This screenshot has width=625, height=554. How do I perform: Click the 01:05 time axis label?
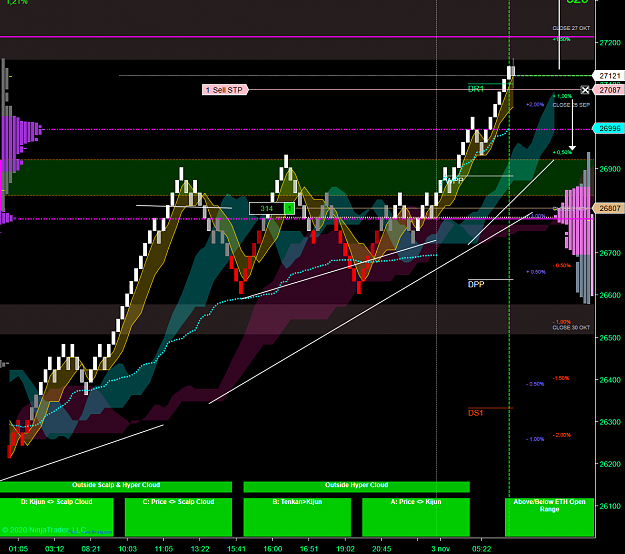[18, 549]
